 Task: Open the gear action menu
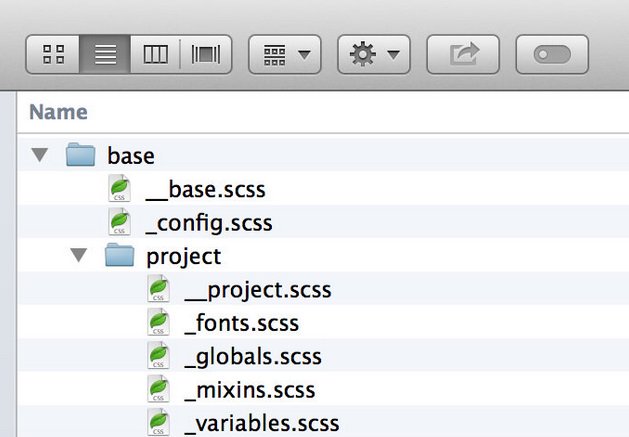[374, 55]
